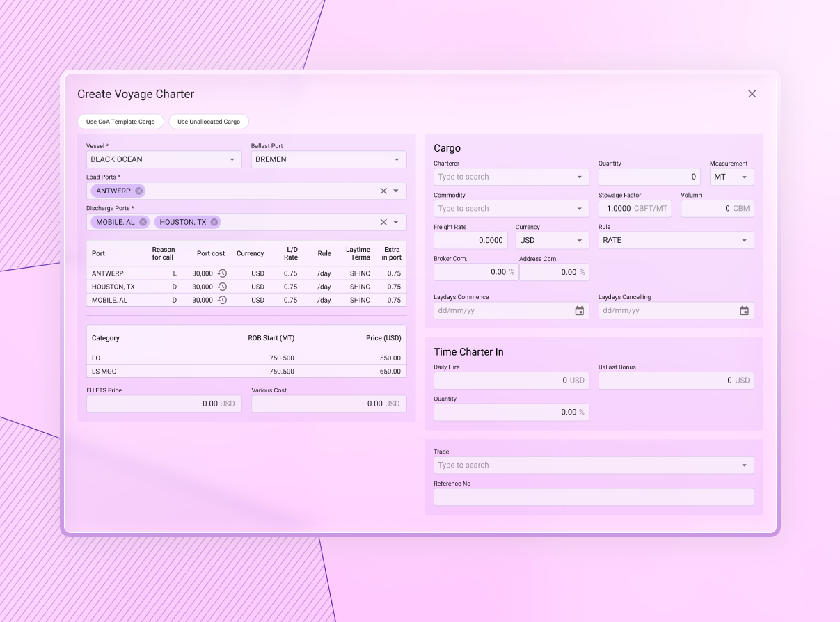Expand the Vessel dropdown
This screenshot has width=840, height=622.
click(x=232, y=159)
